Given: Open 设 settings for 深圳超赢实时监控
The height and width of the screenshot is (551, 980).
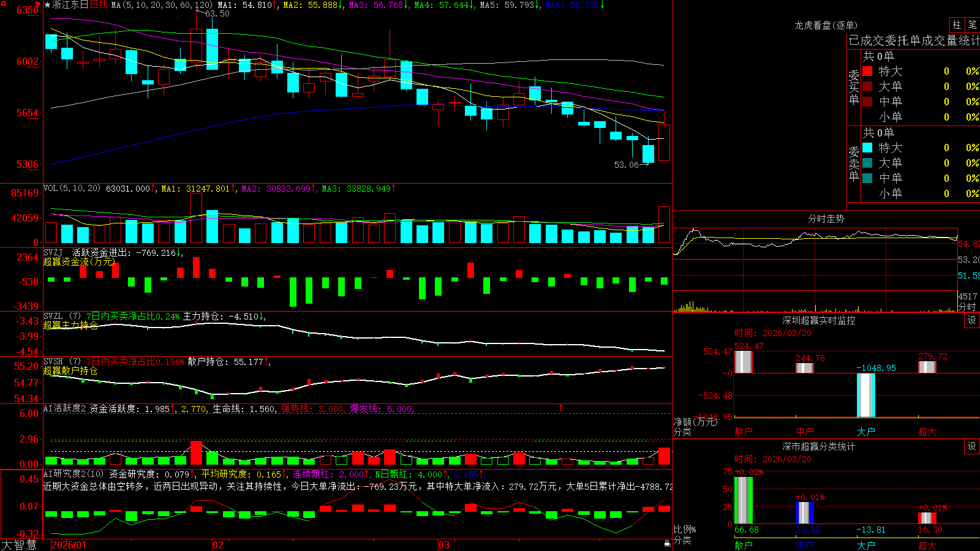Looking at the screenshot, I should coord(971,320).
